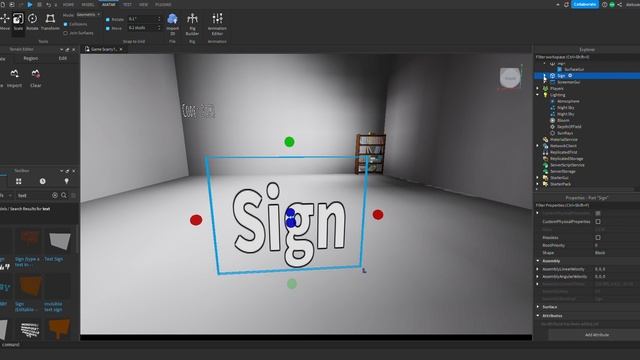
Task: Open Toolbox creations lightbulb tab icon
Action: (67, 181)
